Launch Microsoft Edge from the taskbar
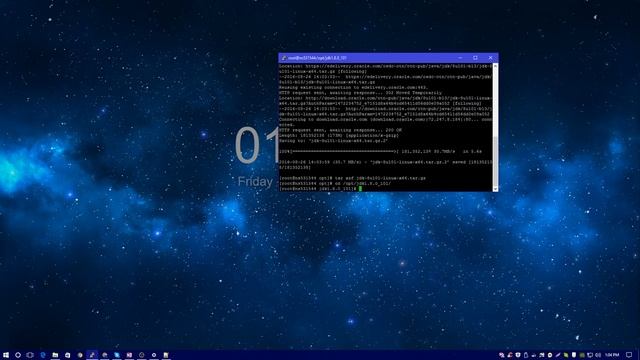The width and height of the screenshot is (640, 360). (43, 355)
